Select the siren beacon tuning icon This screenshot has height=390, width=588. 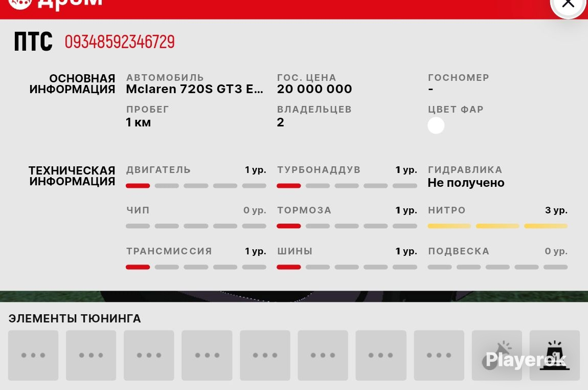pos(555,355)
